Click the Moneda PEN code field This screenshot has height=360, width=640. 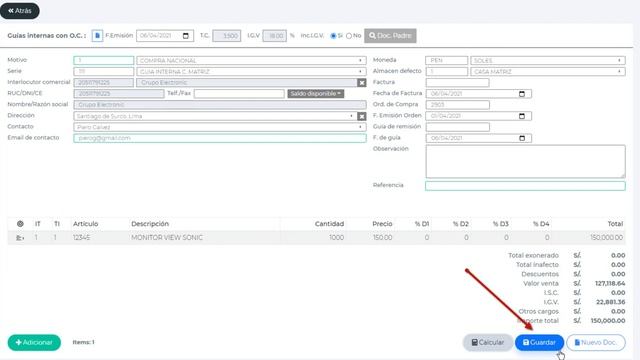[x=447, y=60]
